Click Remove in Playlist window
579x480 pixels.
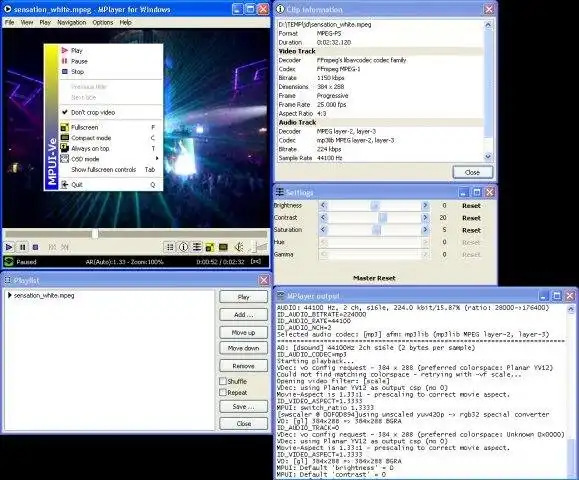coord(243,366)
